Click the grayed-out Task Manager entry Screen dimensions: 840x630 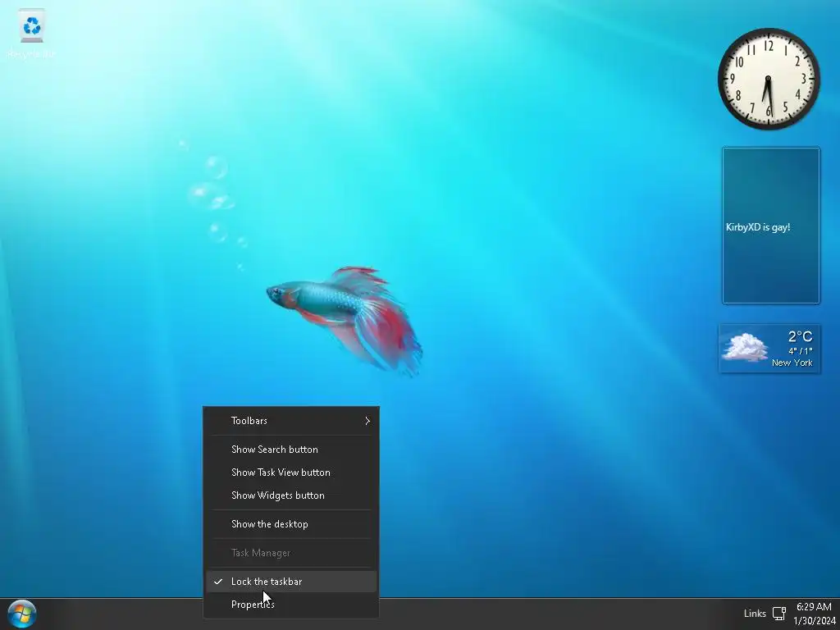pyautogui.click(x=291, y=553)
